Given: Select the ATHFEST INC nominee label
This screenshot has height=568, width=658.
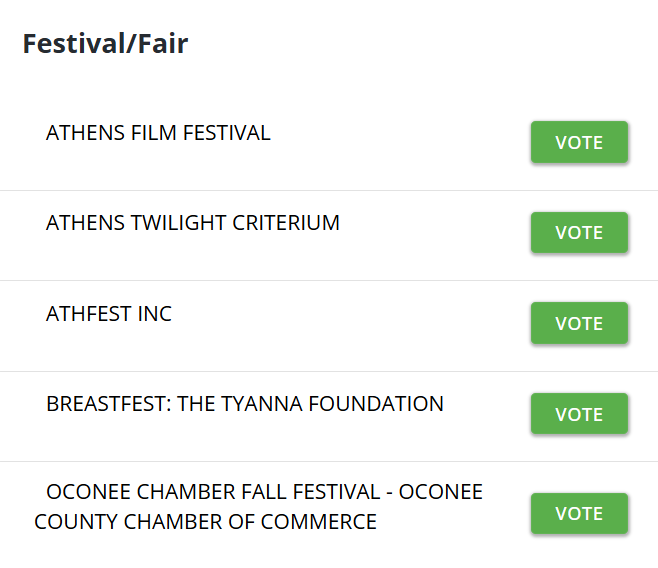Looking at the screenshot, I should click(109, 314).
